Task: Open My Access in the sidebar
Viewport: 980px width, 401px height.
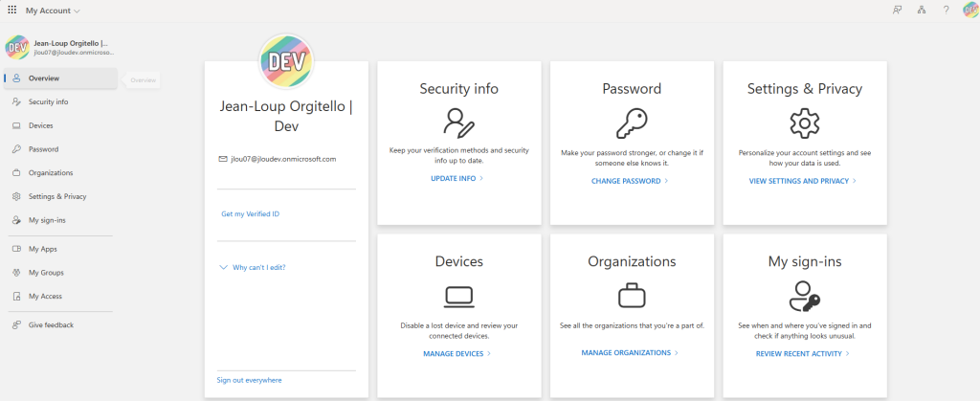Action: [60, 297]
